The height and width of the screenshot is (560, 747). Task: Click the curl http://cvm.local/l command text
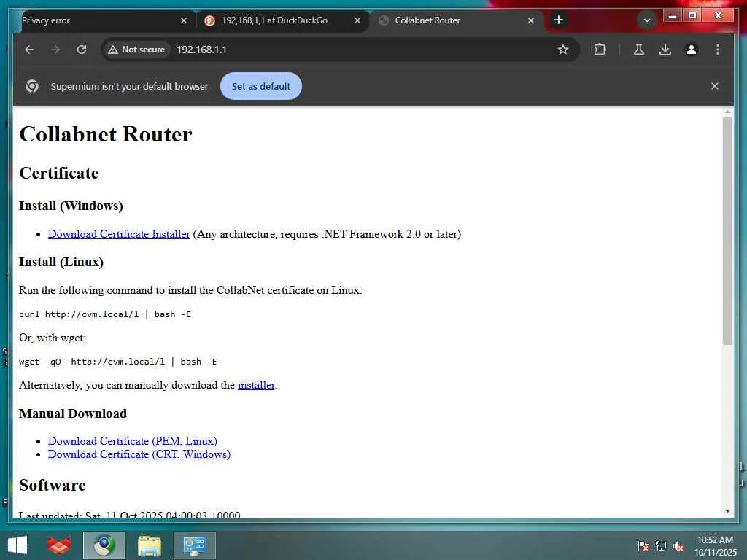(x=105, y=314)
